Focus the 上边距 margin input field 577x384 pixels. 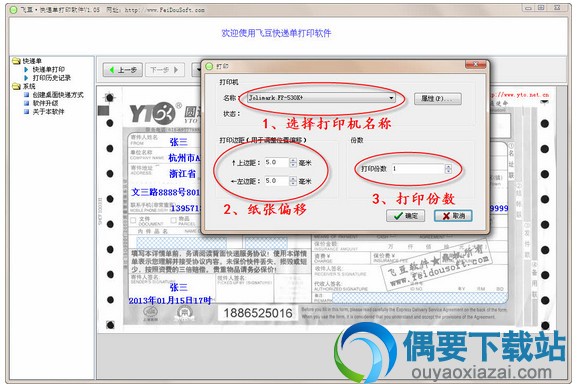click(277, 163)
